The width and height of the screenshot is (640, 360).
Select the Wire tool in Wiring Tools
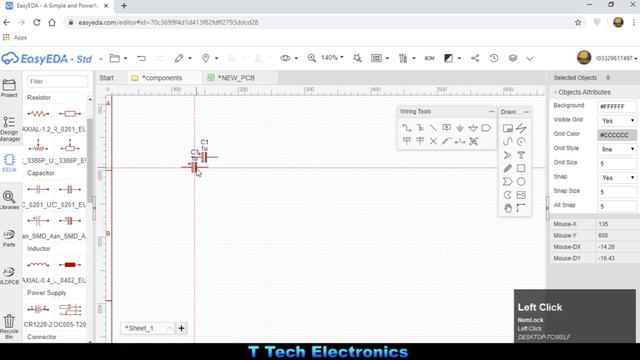click(x=407, y=128)
